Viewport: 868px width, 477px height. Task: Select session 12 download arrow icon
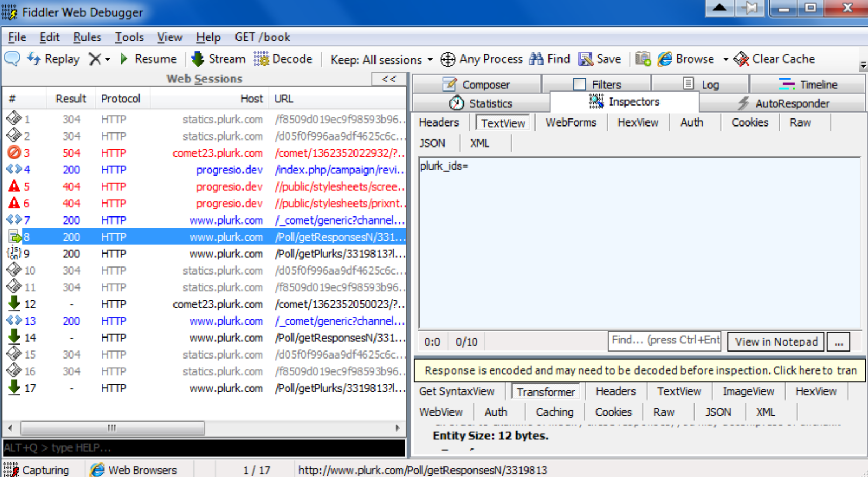click(x=14, y=304)
